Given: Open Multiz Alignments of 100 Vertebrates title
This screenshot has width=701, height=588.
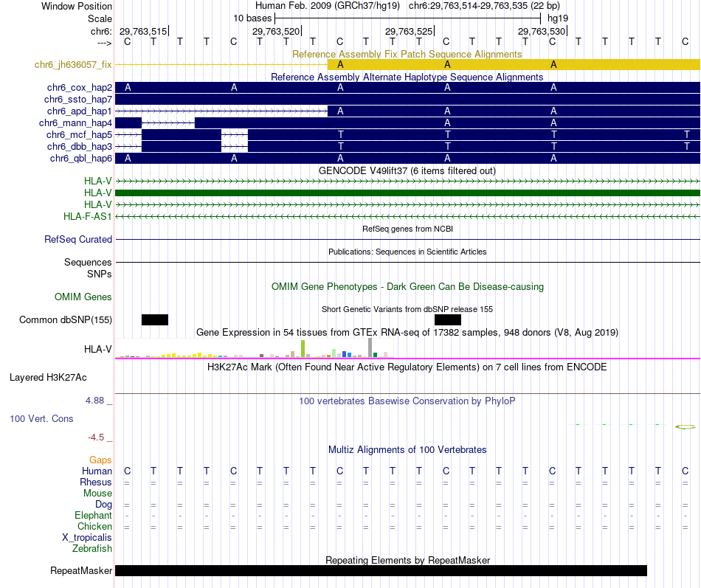Looking at the screenshot, I should coord(407,450).
